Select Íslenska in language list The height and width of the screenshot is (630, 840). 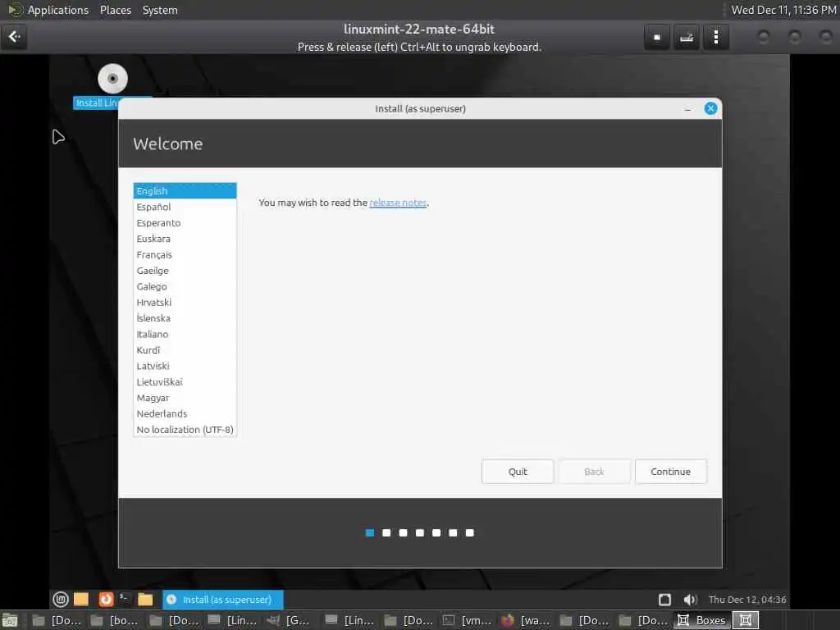pyautogui.click(x=185, y=318)
